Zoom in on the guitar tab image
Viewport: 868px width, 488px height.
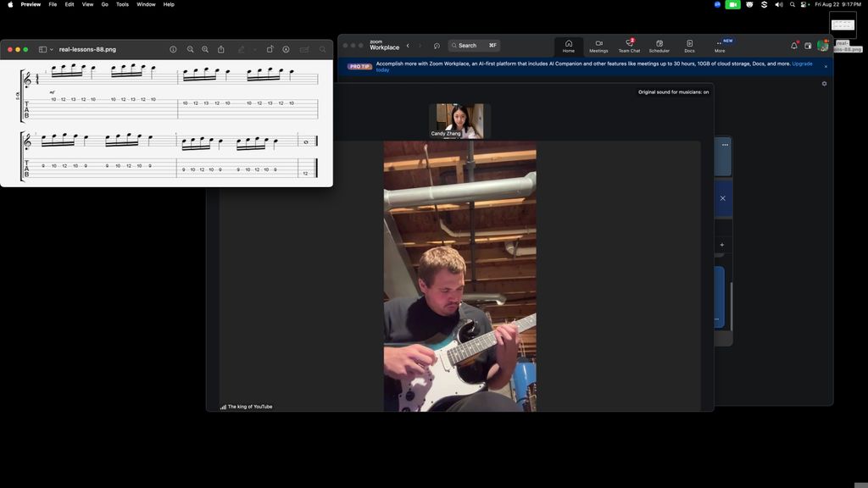click(x=205, y=50)
